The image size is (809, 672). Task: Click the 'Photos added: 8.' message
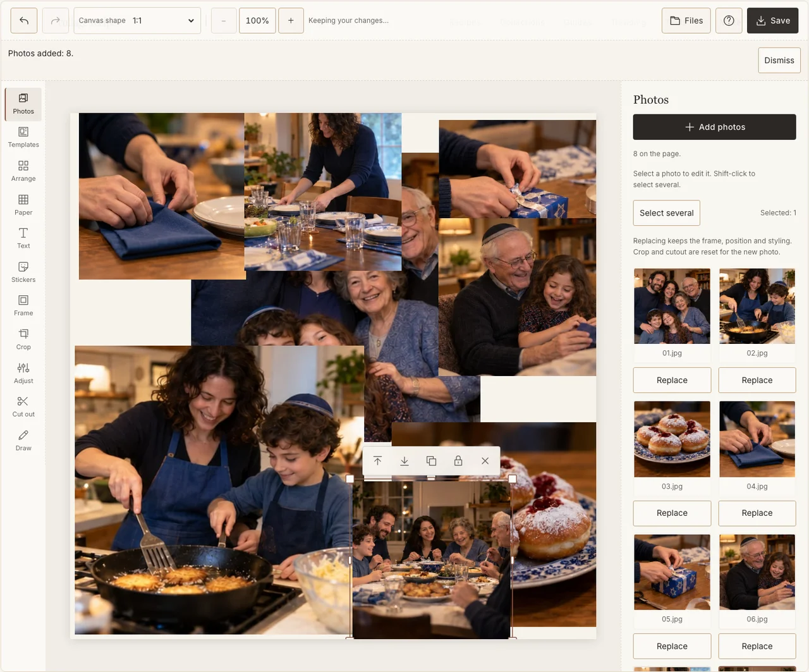click(40, 53)
